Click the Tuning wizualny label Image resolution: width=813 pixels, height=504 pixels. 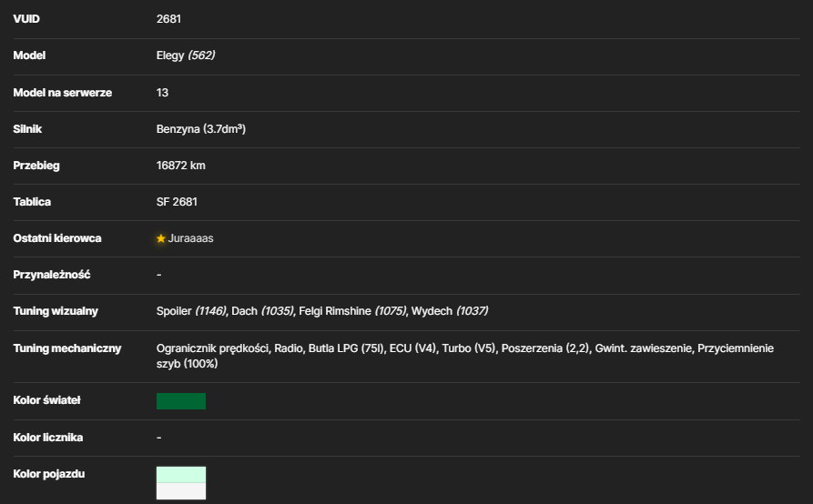56,311
